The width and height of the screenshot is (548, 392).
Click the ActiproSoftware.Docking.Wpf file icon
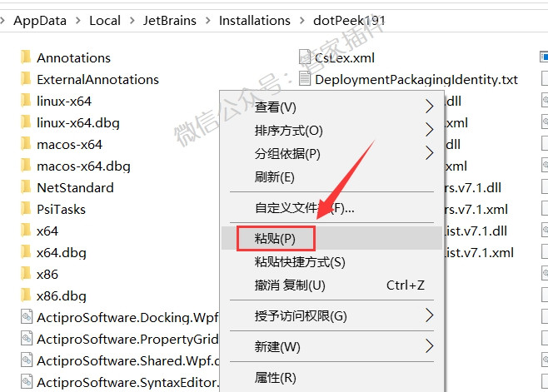[x=27, y=317]
